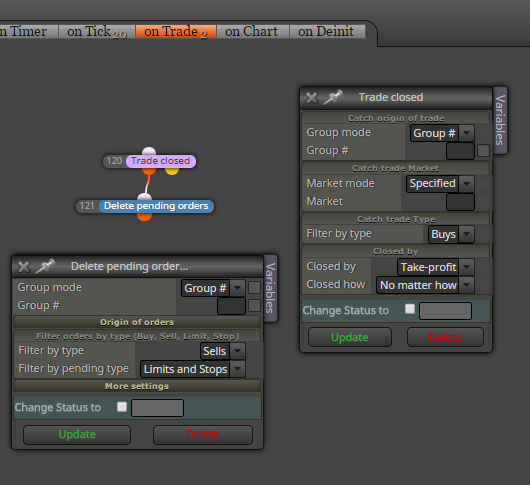Open Filter by type dropdown showing Buys
The width and height of the screenshot is (530, 485).
pos(451,234)
